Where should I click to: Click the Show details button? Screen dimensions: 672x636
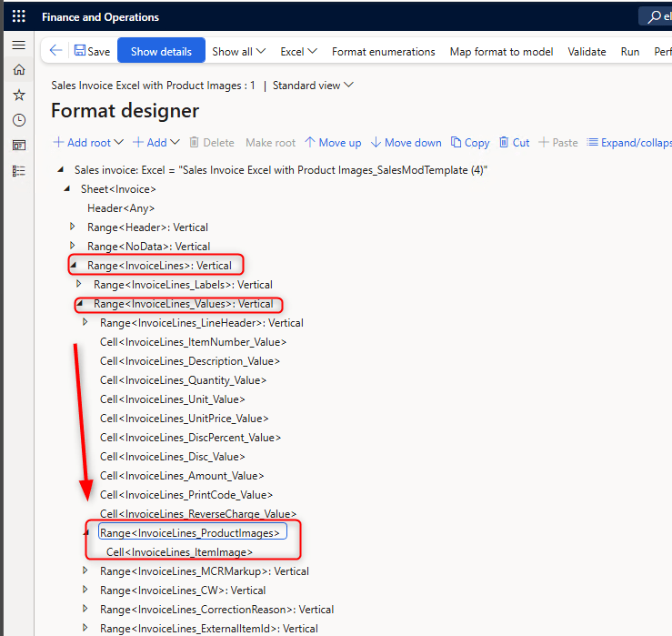pos(161,52)
